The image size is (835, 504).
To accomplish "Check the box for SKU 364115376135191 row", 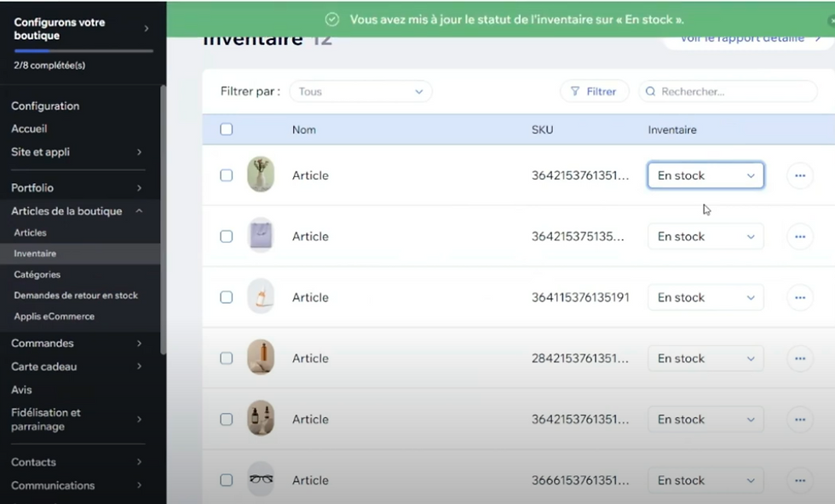I will coord(227,297).
